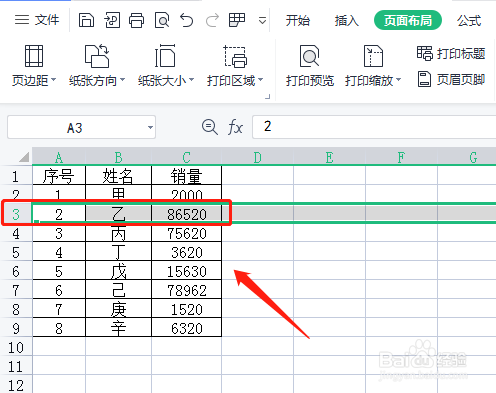Click the cell containing 己
Image resolution: width=496 pixels, height=393 pixels.
(119, 290)
